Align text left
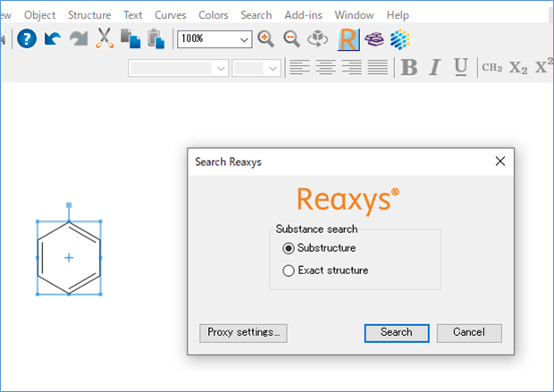The height and width of the screenshot is (392, 554). [x=299, y=67]
